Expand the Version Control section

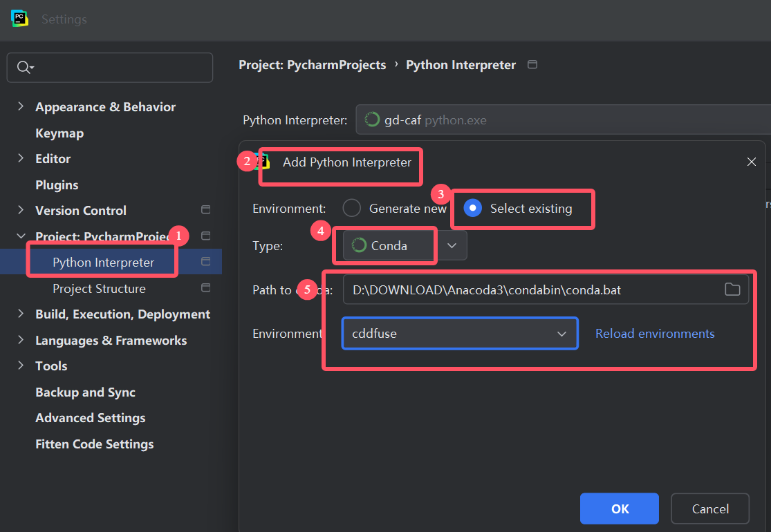click(x=21, y=210)
